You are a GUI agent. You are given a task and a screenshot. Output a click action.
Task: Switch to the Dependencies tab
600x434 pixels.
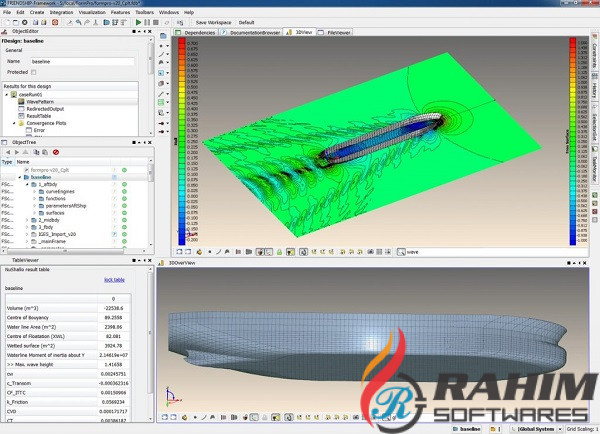point(196,33)
